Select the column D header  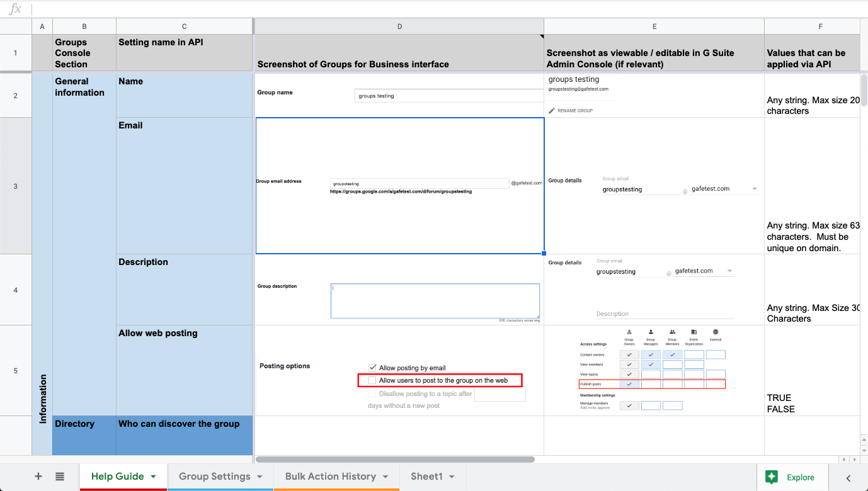pos(399,26)
